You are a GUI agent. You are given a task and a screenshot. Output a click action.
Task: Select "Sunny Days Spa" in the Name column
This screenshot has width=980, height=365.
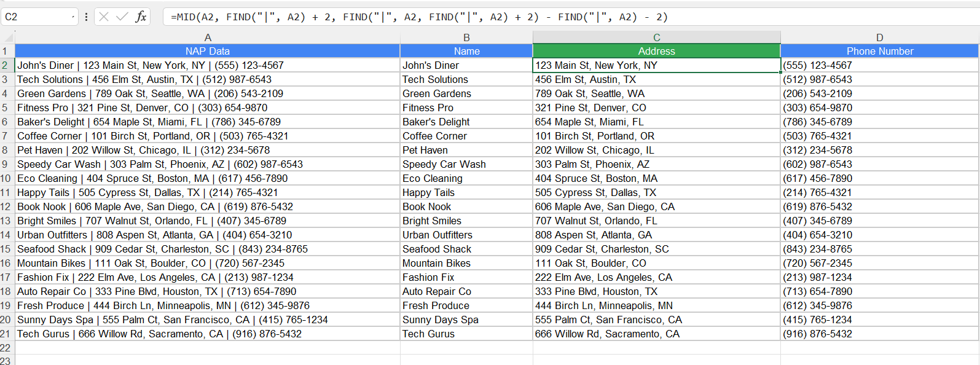(x=466, y=320)
